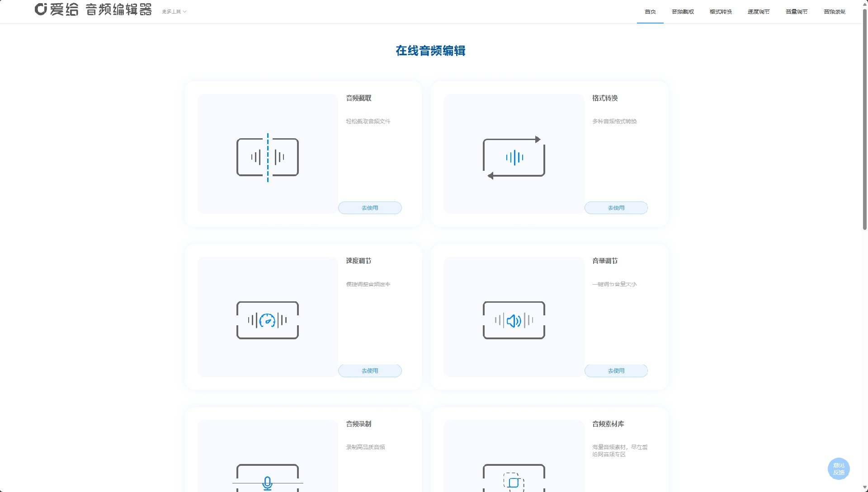The image size is (868, 492).
Task: Expand the 更多工具 dropdown menu
Action: 174,11
